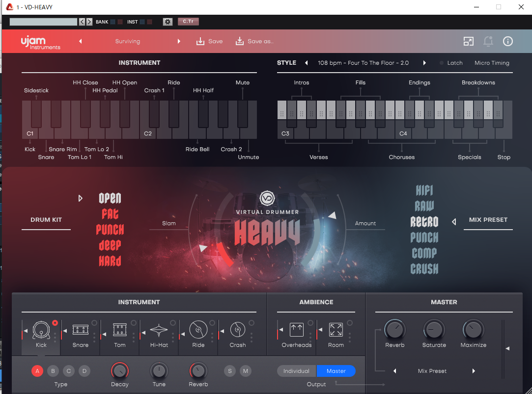Select the RAW mix preset
This screenshot has height=394, width=532.
(x=424, y=206)
